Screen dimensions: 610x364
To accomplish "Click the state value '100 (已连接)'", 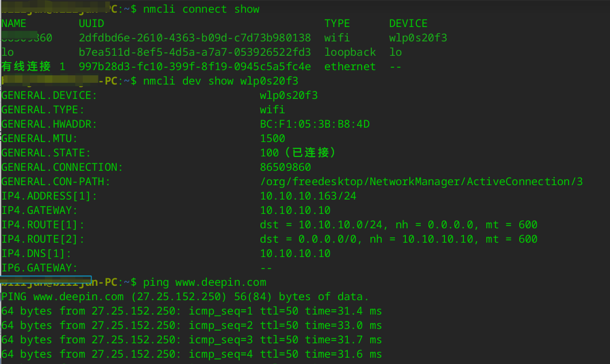I will click(x=298, y=153).
